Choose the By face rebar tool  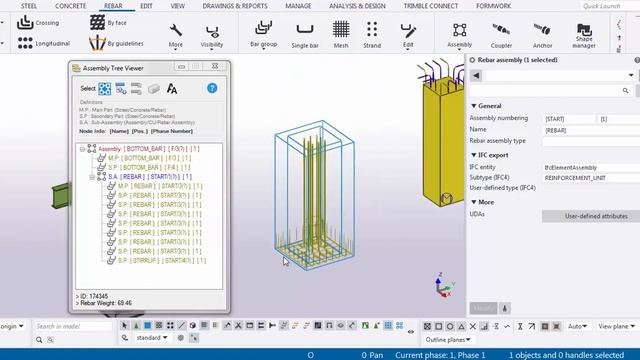(108, 22)
